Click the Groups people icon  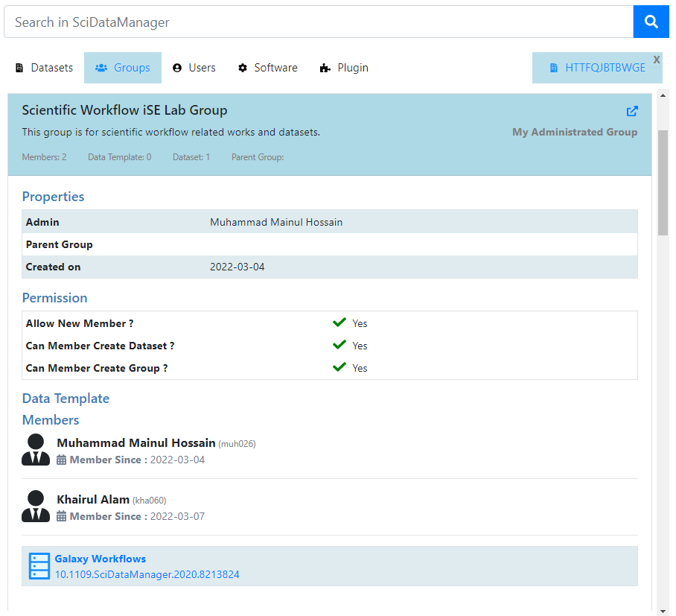[x=101, y=68]
